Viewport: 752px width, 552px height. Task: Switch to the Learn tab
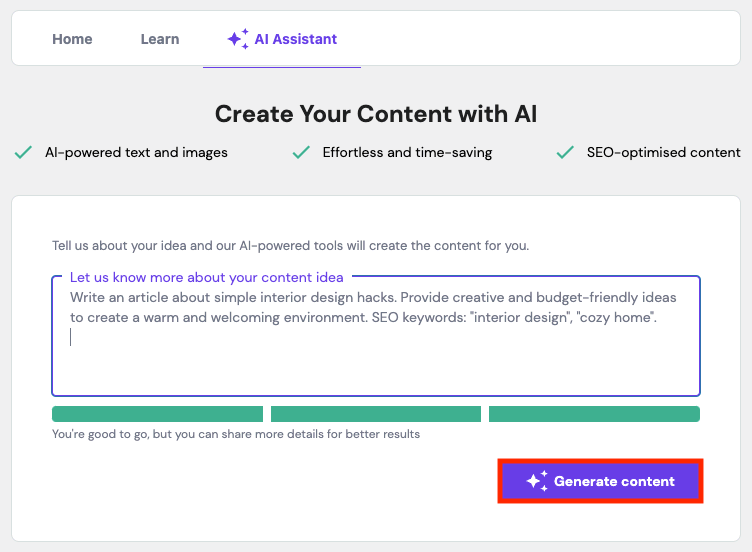coord(160,39)
